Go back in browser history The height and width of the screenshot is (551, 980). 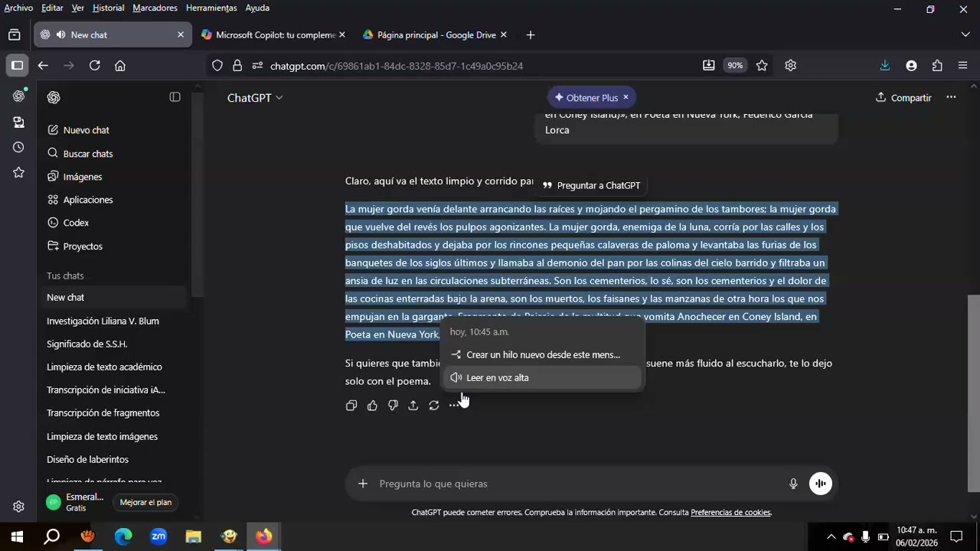pyautogui.click(x=43, y=66)
